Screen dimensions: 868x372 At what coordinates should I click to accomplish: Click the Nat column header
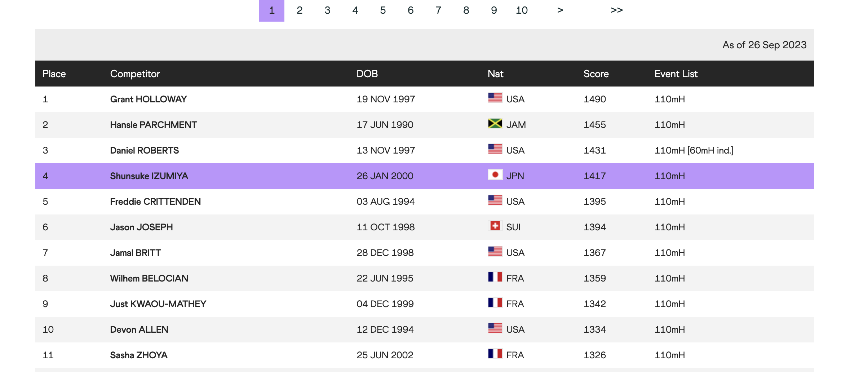tap(496, 74)
